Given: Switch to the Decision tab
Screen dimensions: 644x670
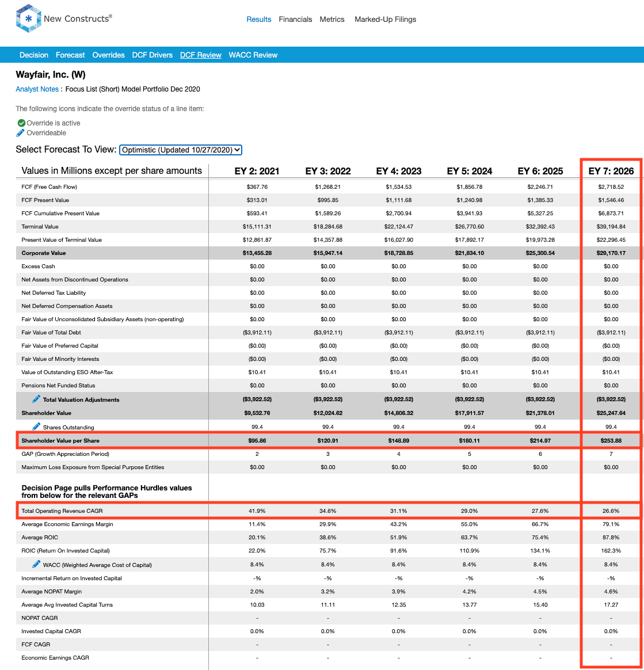Looking at the screenshot, I should 34,55.
